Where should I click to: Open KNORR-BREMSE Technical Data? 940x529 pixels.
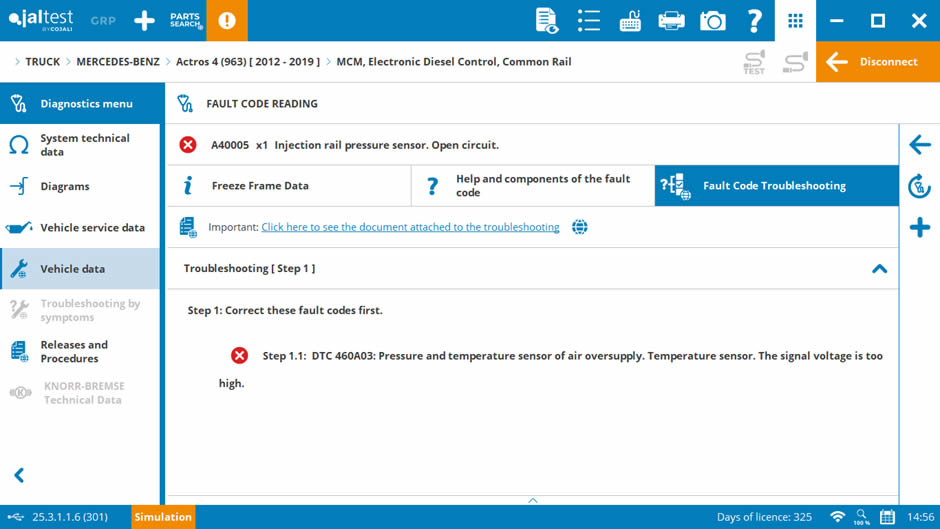80,393
